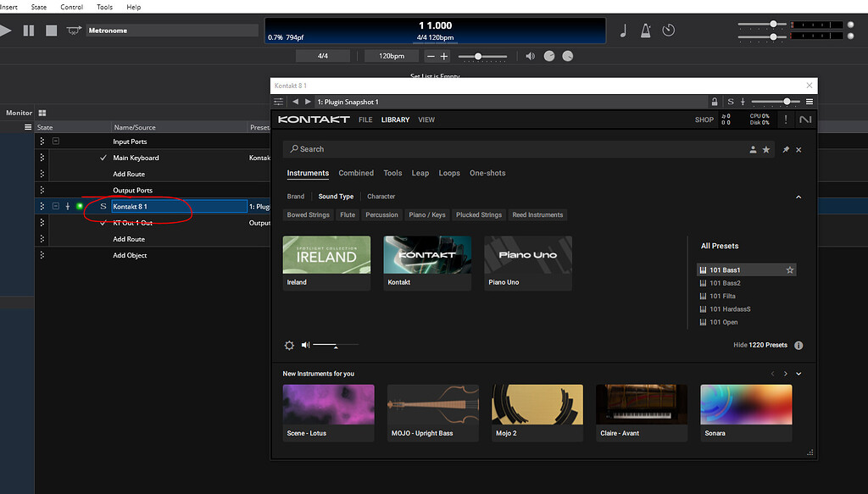Viewport: 868px width, 494px height.
Task: Click the metronome routing icon beside Metronome
Action: tap(74, 31)
